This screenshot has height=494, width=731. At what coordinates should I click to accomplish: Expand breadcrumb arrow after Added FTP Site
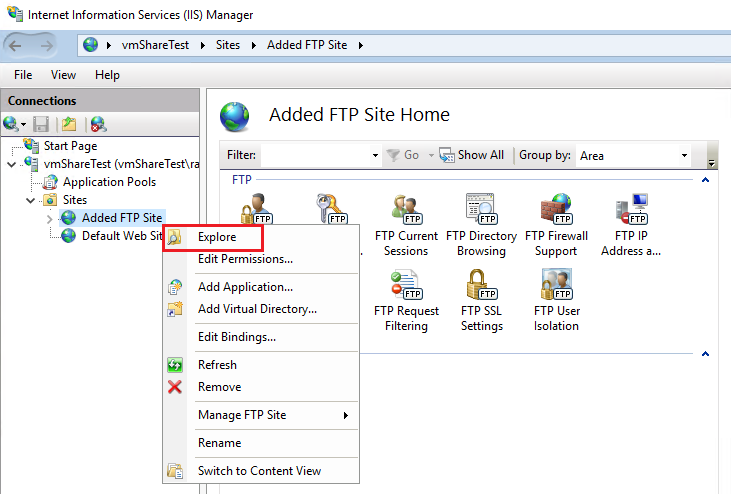coord(361,45)
